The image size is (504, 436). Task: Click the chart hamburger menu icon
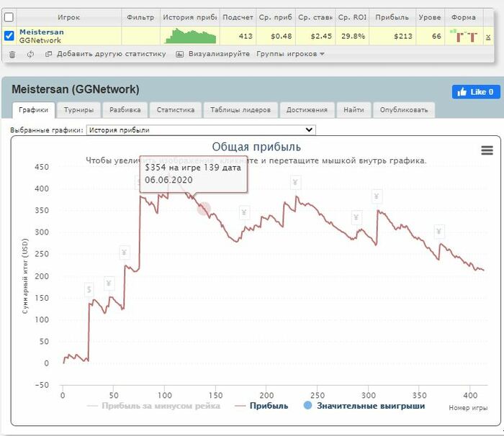click(x=487, y=150)
